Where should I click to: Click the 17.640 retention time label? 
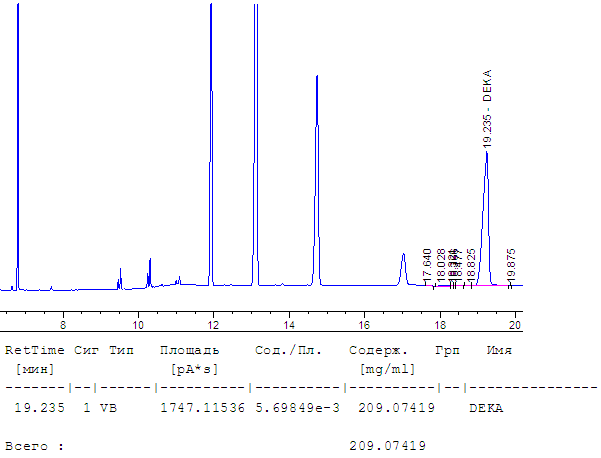coord(427,263)
